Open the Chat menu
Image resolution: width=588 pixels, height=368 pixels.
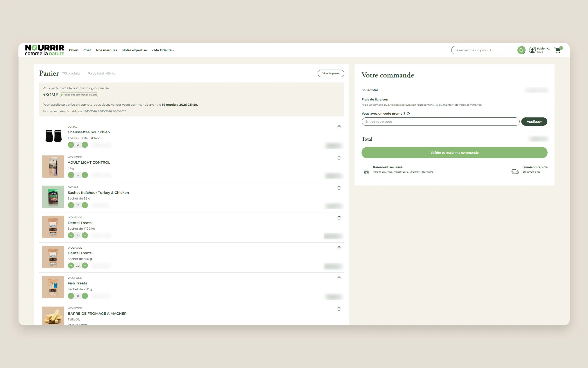click(x=87, y=50)
